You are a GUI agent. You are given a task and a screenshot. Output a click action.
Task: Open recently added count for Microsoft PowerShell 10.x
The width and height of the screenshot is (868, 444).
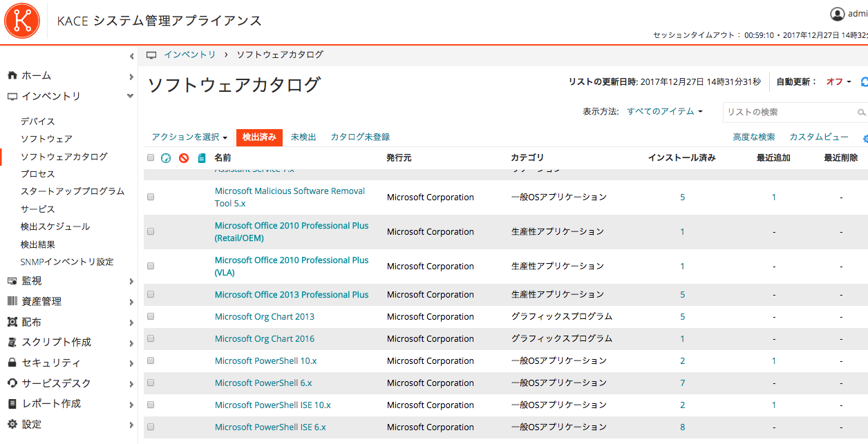pyautogui.click(x=774, y=361)
